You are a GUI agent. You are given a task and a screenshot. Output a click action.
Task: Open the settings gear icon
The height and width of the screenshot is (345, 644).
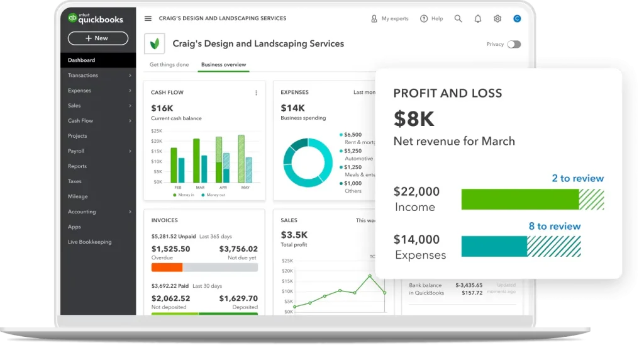coord(497,18)
